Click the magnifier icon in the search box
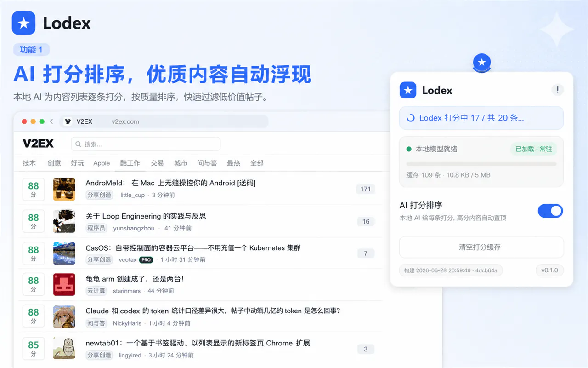Image resolution: width=588 pixels, height=368 pixels. tap(79, 144)
